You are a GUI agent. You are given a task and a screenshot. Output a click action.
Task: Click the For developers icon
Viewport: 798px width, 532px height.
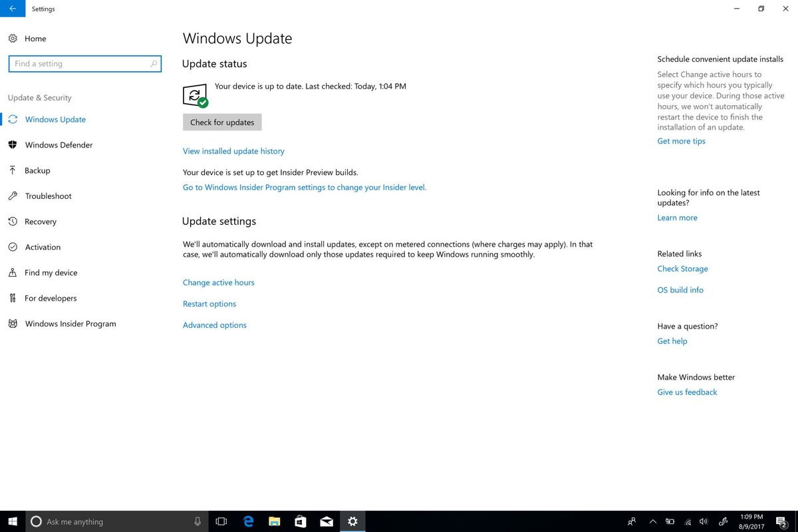click(x=13, y=298)
